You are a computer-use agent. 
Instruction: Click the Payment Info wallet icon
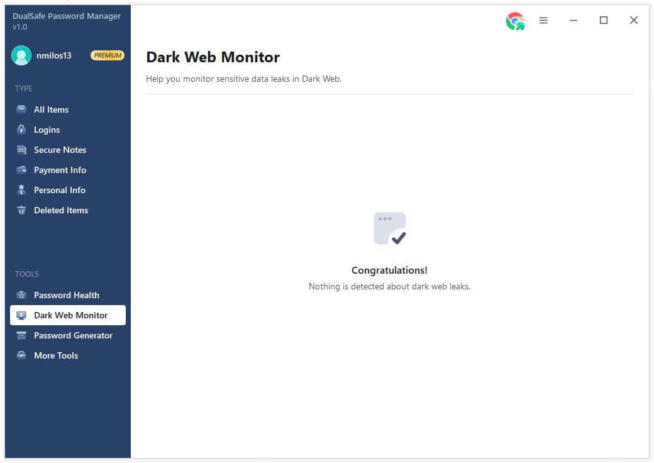click(x=21, y=170)
